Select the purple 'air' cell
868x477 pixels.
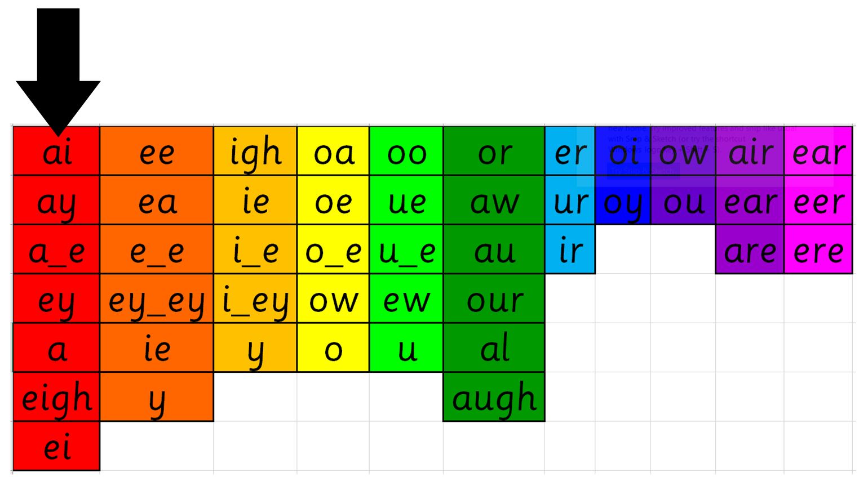[x=750, y=151]
